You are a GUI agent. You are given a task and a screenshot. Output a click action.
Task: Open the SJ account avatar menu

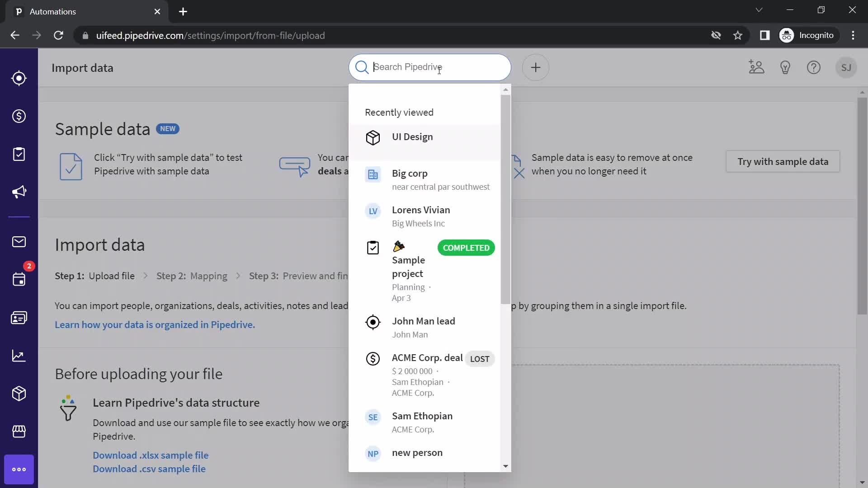(846, 67)
